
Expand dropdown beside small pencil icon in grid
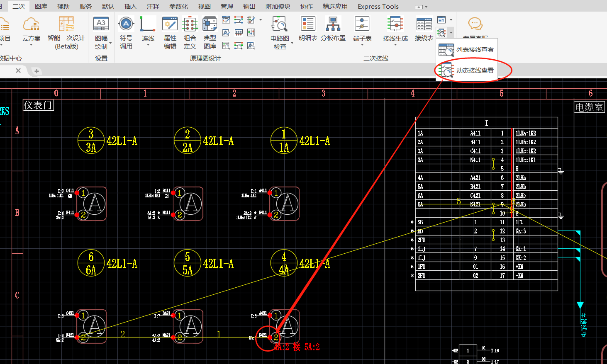click(261, 19)
